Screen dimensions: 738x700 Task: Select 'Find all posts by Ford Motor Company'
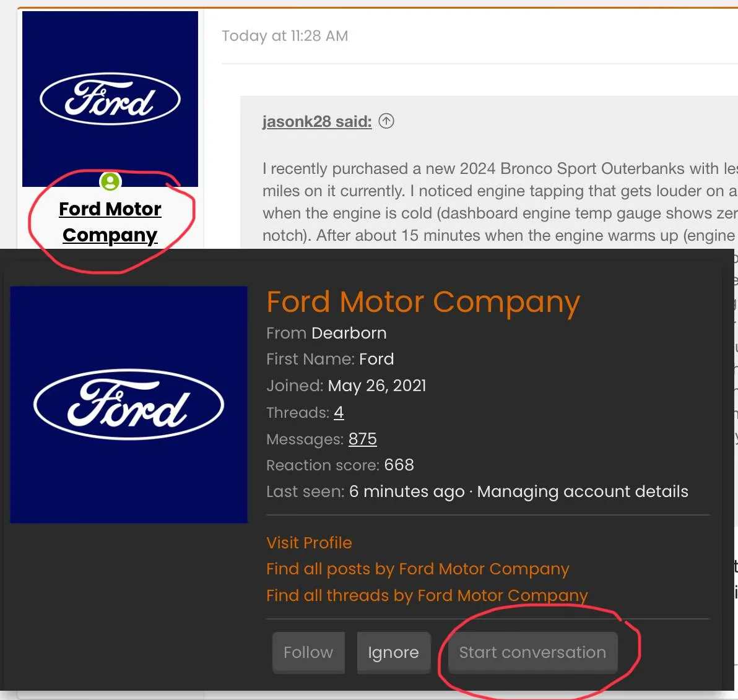coord(417,569)
